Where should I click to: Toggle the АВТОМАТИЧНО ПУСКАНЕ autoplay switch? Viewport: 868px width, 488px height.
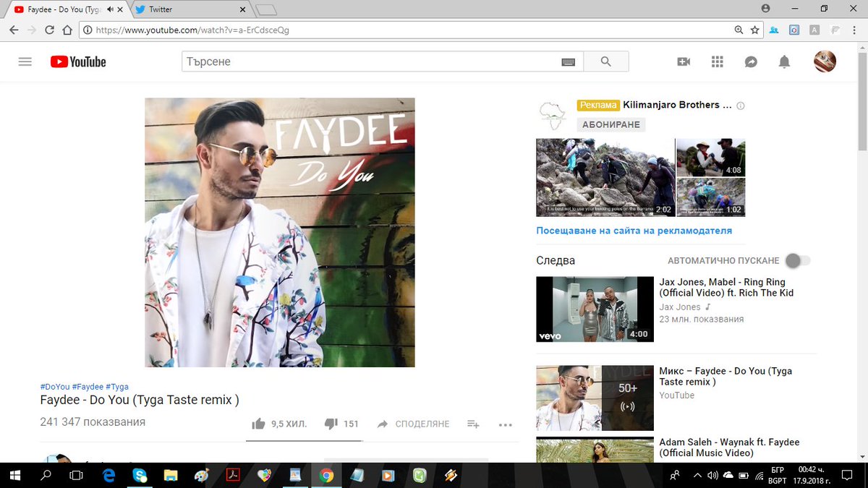coord(798,260)
